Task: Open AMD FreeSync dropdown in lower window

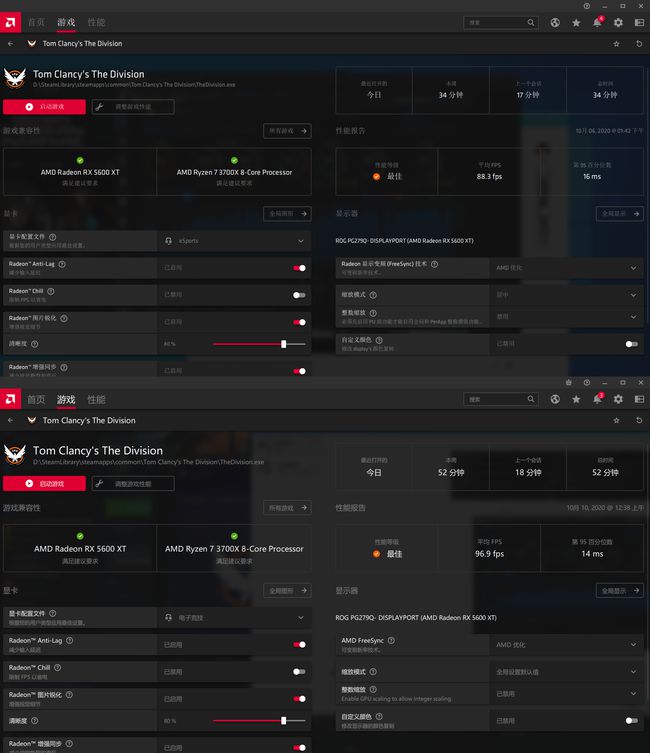Action: pyautogui.click(x=566, y=644)
